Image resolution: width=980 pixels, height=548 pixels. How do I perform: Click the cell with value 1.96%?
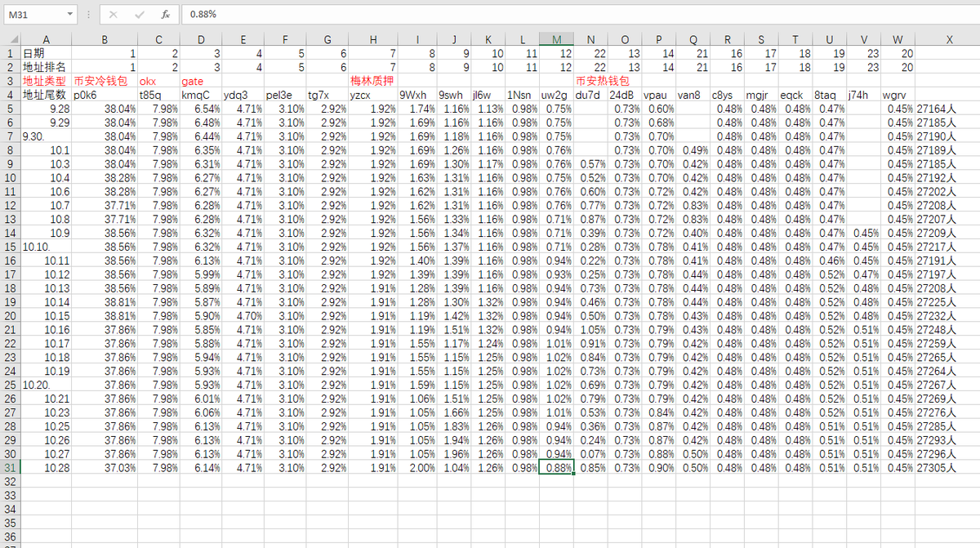click(454, 454)
